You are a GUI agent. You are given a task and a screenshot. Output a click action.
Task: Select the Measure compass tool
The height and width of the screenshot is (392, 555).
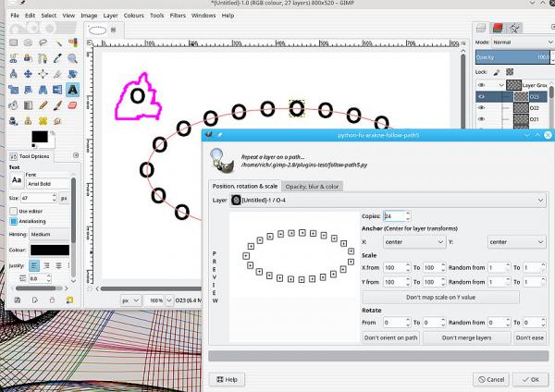point(14,74)
